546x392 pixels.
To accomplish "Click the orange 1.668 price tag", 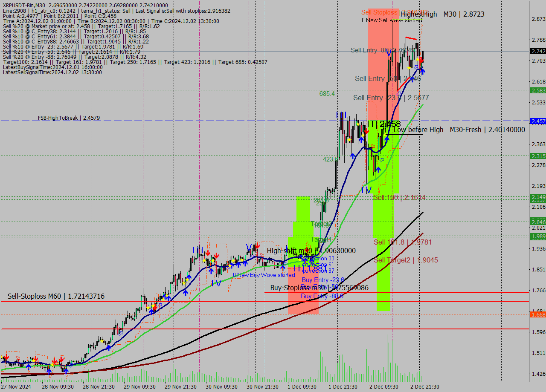I will tap(537, 314).
